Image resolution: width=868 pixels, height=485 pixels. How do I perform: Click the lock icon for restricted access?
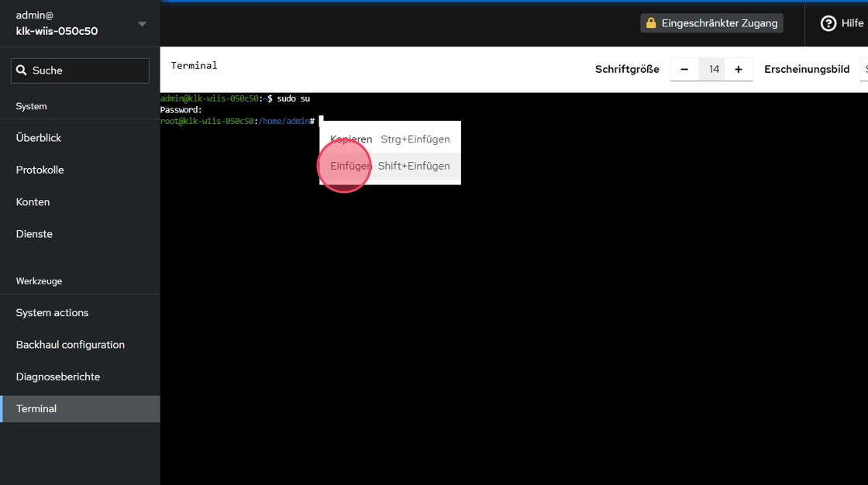click(651, 23)
